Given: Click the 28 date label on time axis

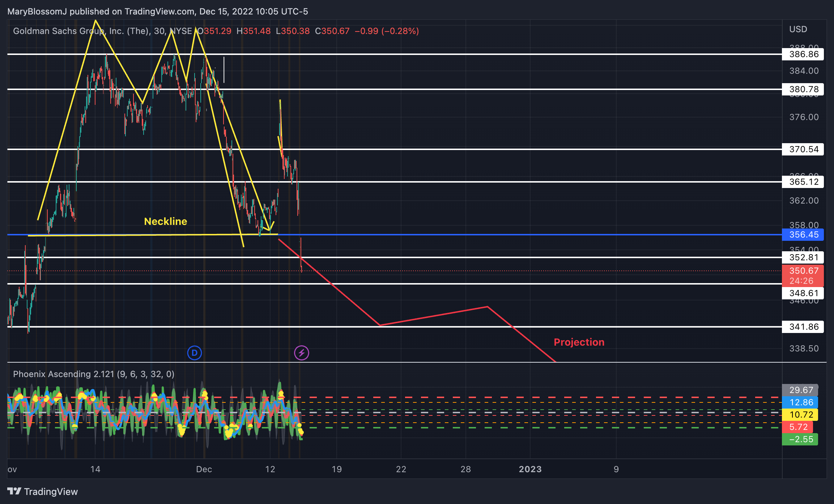Looking at the screenshot, I should [x=466, y=469].
